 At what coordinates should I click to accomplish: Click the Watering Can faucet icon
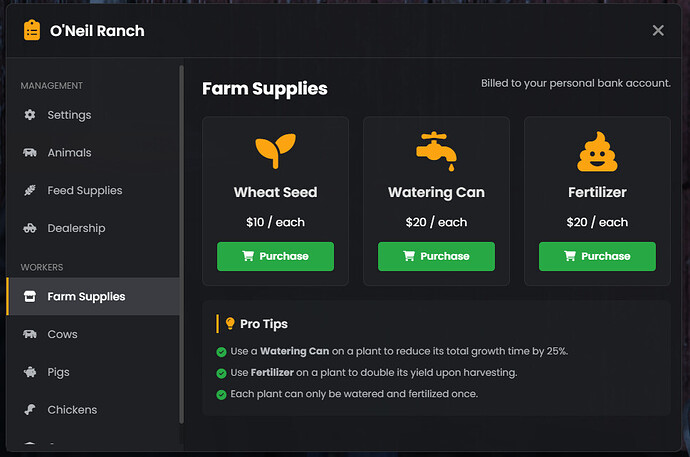(436, 149)
